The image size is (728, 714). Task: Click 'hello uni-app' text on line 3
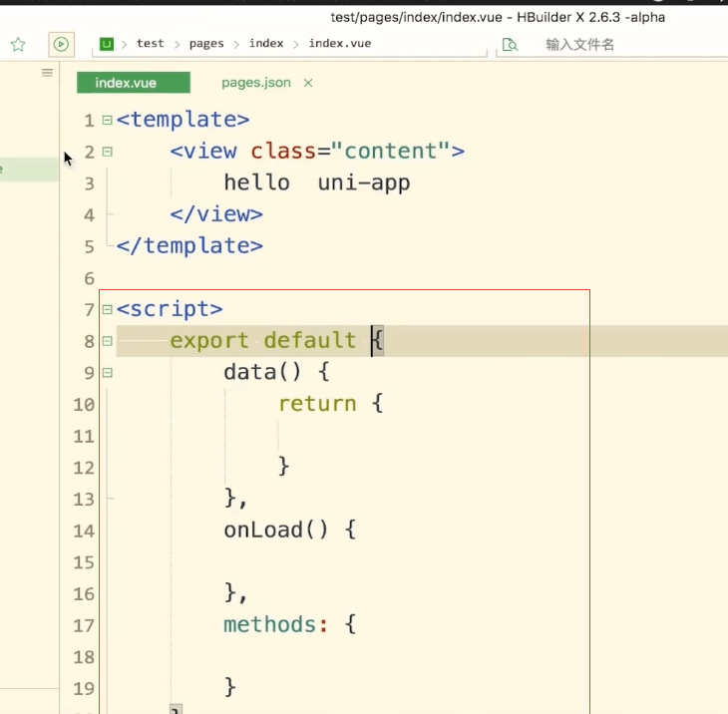(317, 182)
